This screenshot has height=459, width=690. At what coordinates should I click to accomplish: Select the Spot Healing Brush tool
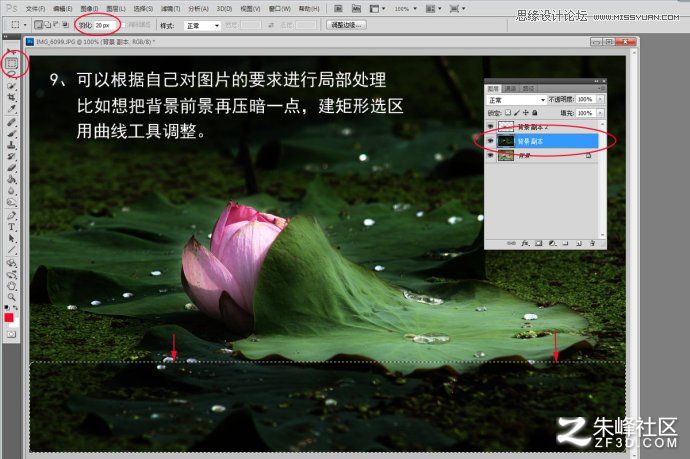coord(11,122)
